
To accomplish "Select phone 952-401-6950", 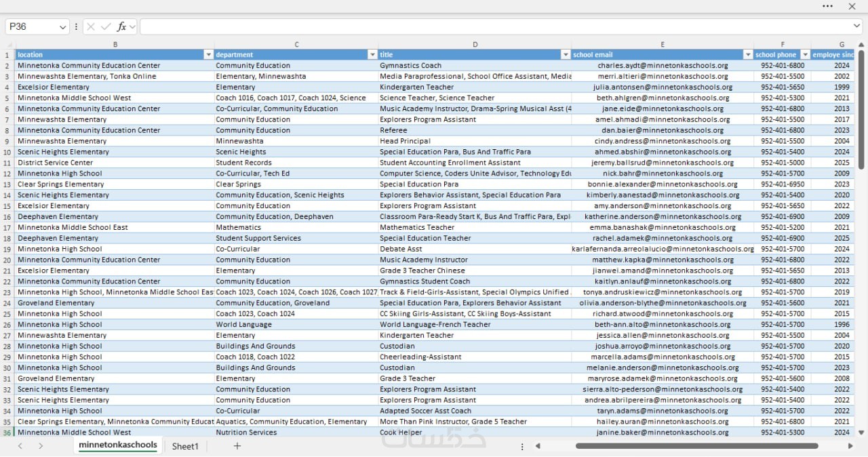I will click(783, 184).
